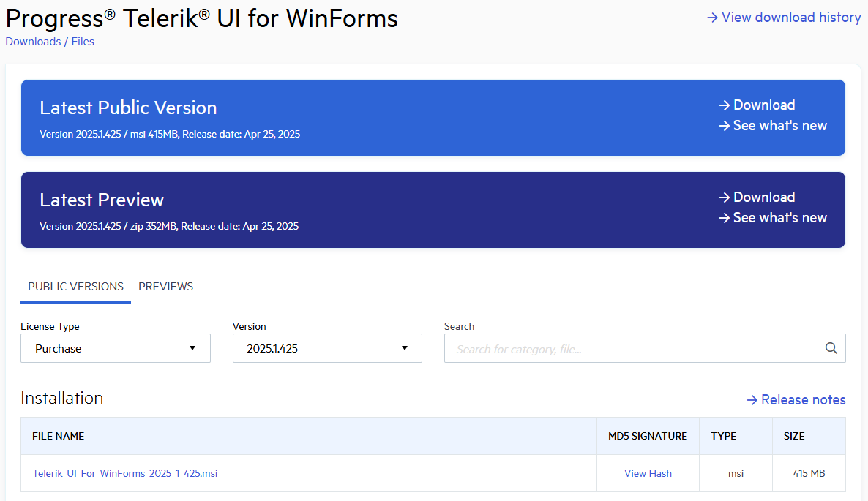This screenshot has width=868, height=501.
Task: Click the 415 MB size cell
Action: tap(809, 473)
